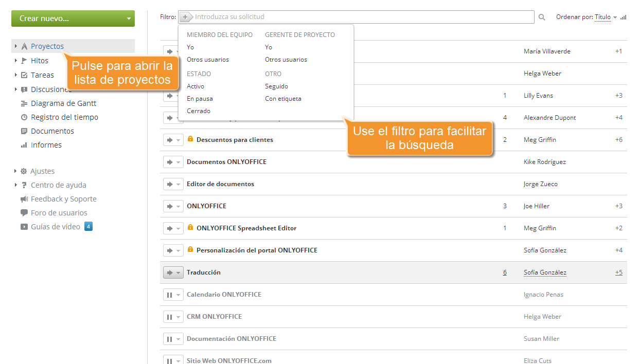Click manager name Joe Hiller
The width and height of the screenshot is (638, 364).
coord(537,206)
